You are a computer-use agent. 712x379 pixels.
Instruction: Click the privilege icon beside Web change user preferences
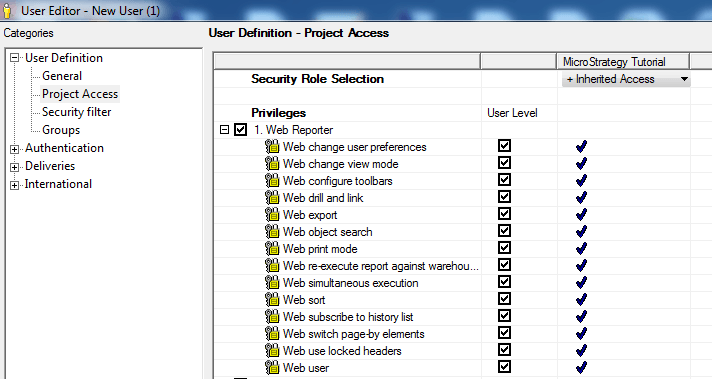point(272,147)
